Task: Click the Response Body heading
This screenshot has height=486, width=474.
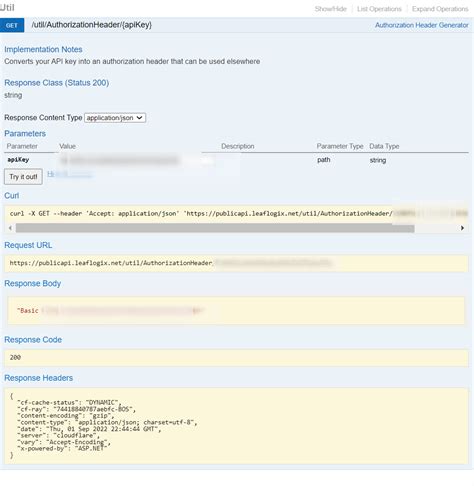Action: (33, 283)
